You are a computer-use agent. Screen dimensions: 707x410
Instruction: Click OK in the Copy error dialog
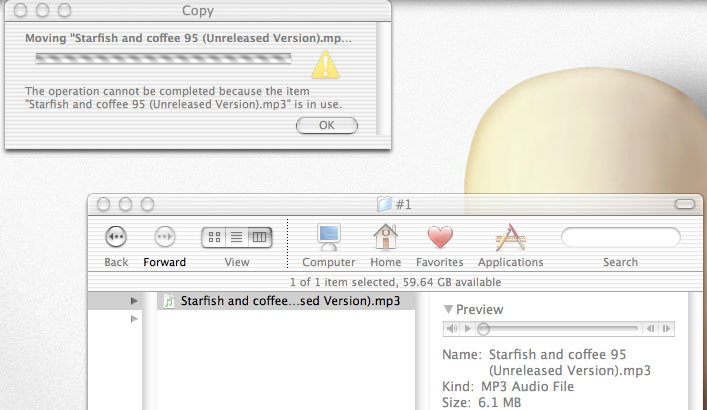[x=327, y=125]
